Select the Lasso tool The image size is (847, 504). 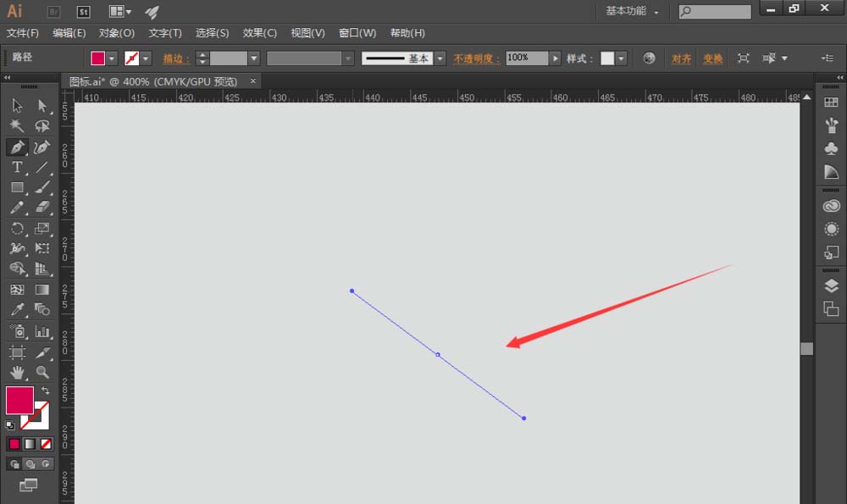[x=42, y=125]
